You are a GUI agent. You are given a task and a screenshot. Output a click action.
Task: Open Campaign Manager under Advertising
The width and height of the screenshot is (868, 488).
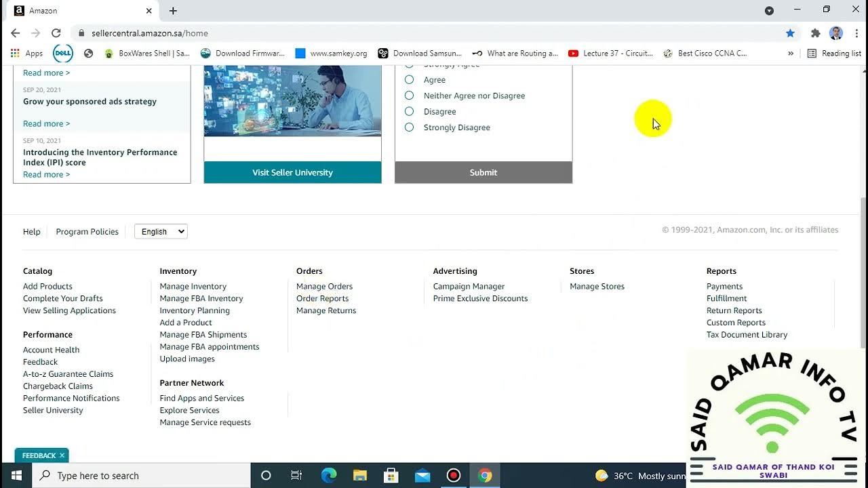pyautogui.click(x=469, y=286)
